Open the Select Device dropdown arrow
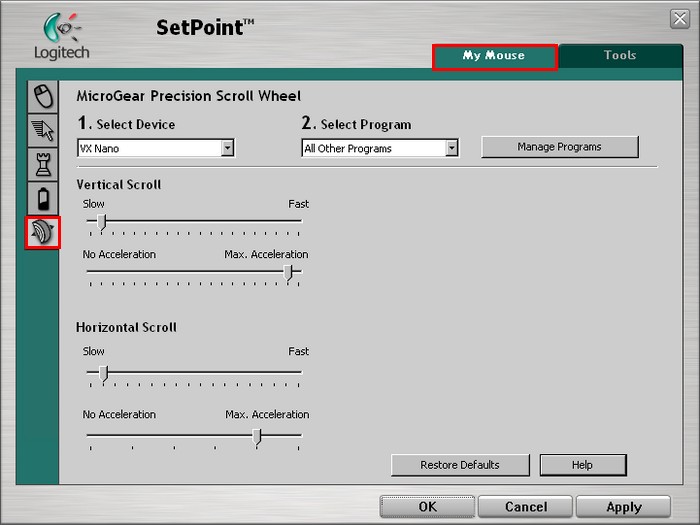700x525 pixels. (227, 148)
